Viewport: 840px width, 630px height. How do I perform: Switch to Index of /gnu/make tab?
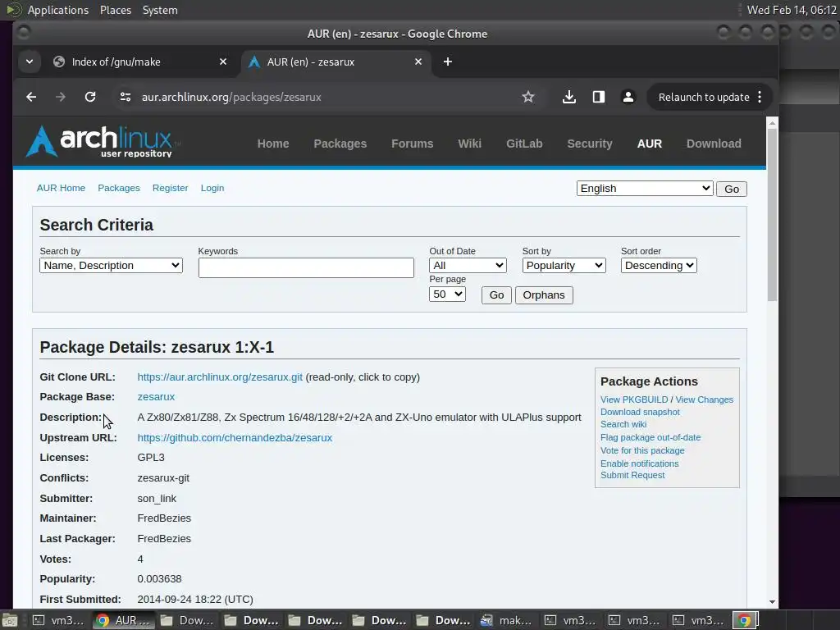tap(116, 62)
